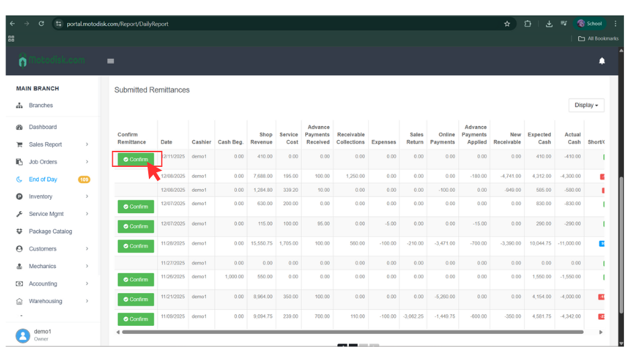The height and width of the screenshot is (362, 644).
Task: Expand the Job Orders submenu
Action: point(87,162)
